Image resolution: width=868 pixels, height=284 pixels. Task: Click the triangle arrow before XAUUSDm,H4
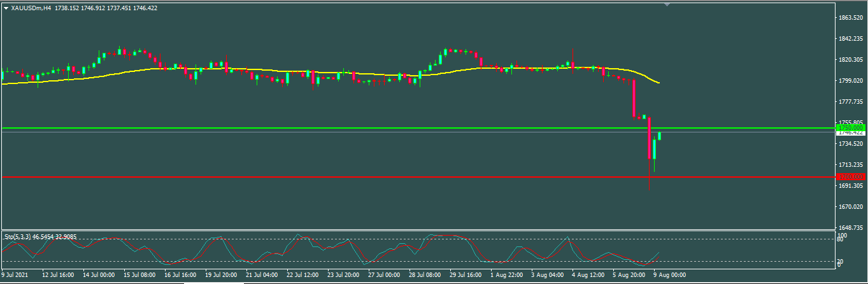pos(6,8)
